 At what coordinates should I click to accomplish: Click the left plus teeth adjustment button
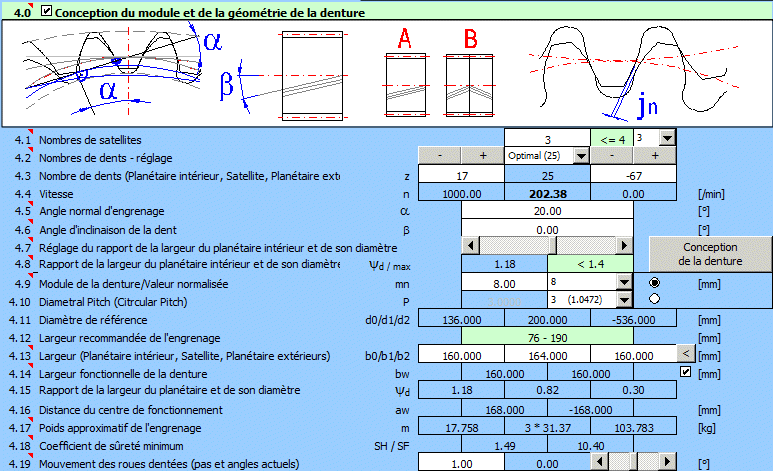[x=483, y=155]
